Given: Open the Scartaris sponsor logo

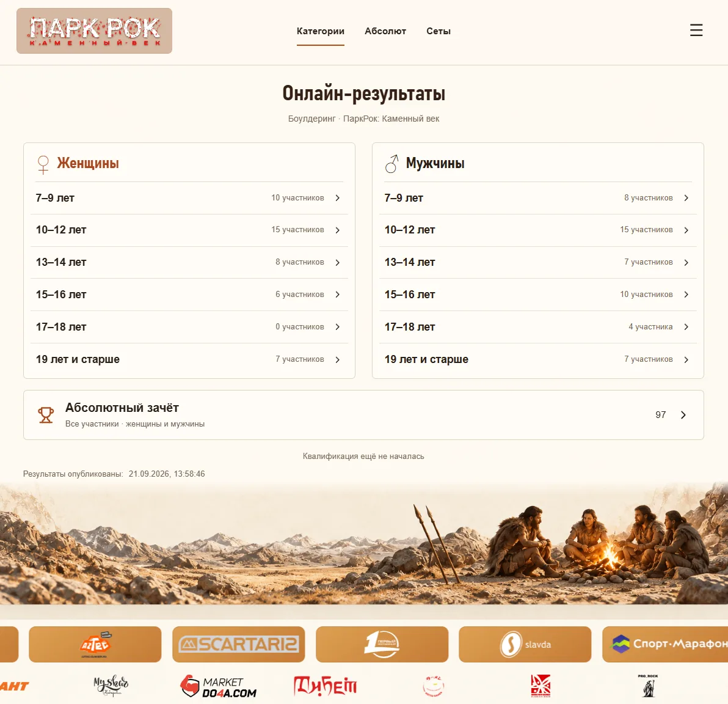Looking at the screenshot, I should click(239, 644).
